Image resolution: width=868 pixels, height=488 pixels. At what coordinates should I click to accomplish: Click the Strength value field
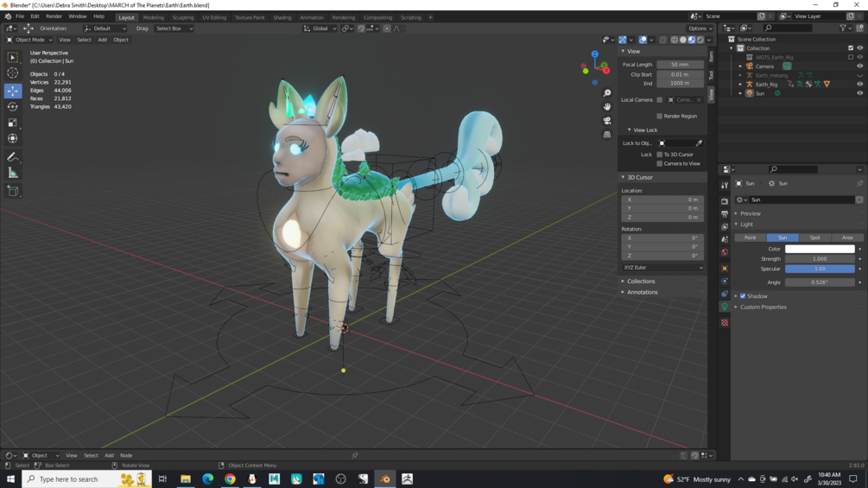pos(820,259)
